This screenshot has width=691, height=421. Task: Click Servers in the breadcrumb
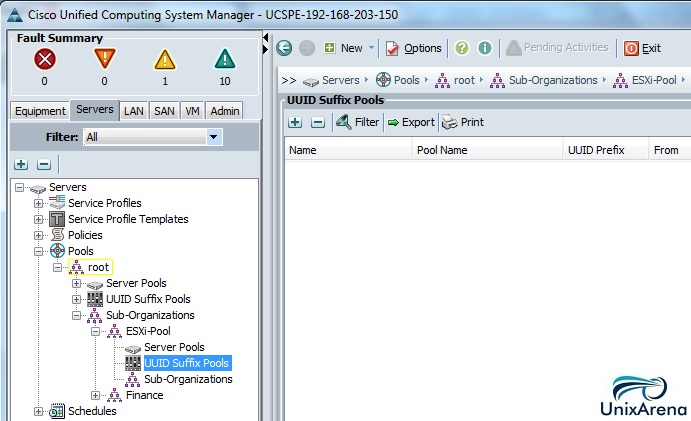[340, 80]
